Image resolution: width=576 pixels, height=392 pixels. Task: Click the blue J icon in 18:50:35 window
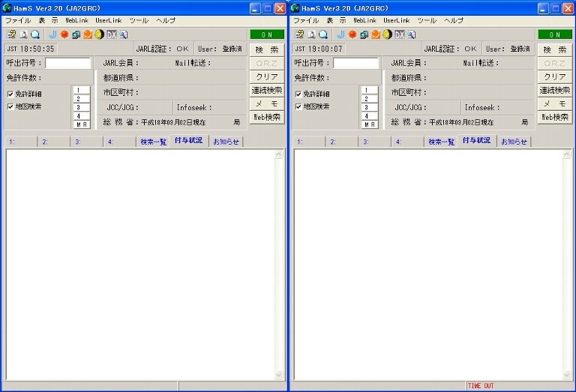point(53,34)
